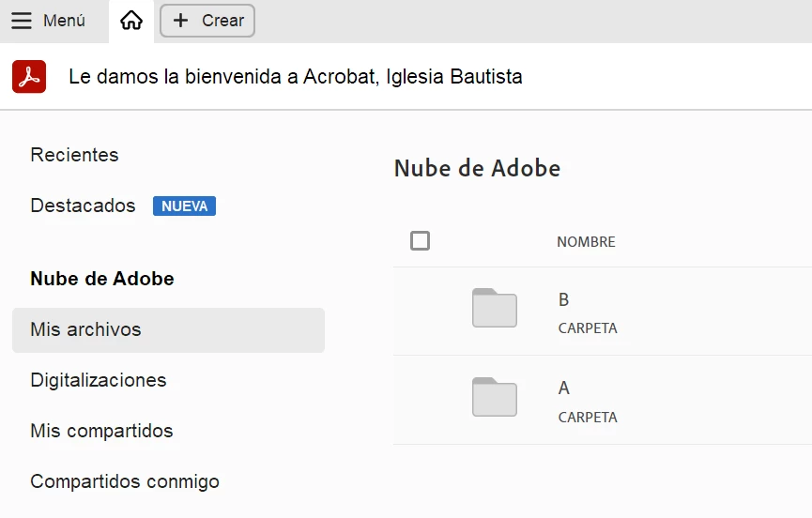Open Recientes in the sidebar

[x=74, y=155]
